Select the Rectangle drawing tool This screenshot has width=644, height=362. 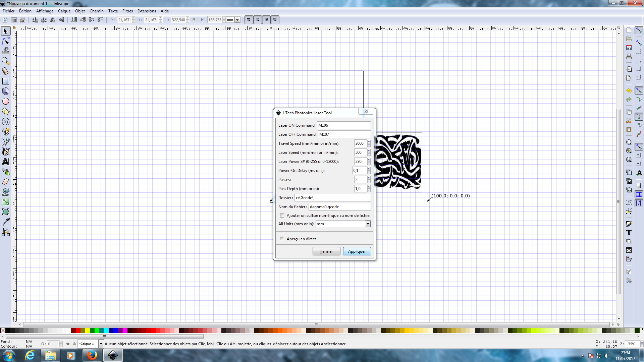pyautogui.click(x=5, y=81)
